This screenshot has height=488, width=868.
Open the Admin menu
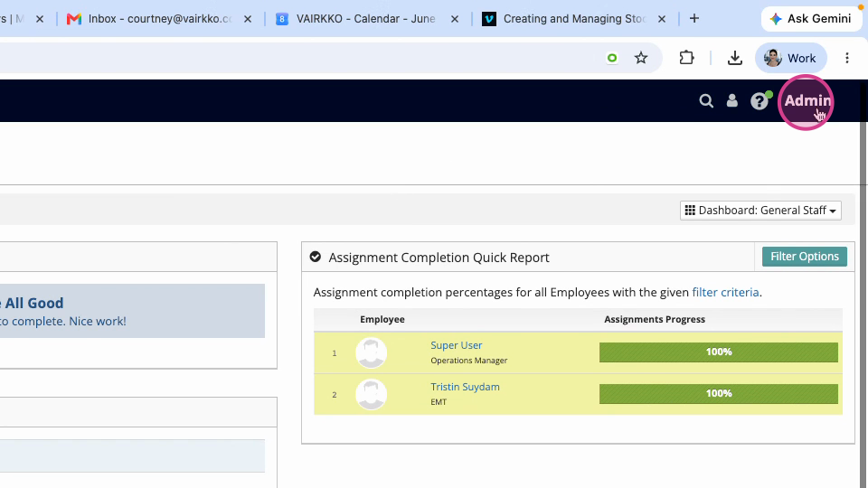click(807, 100)
